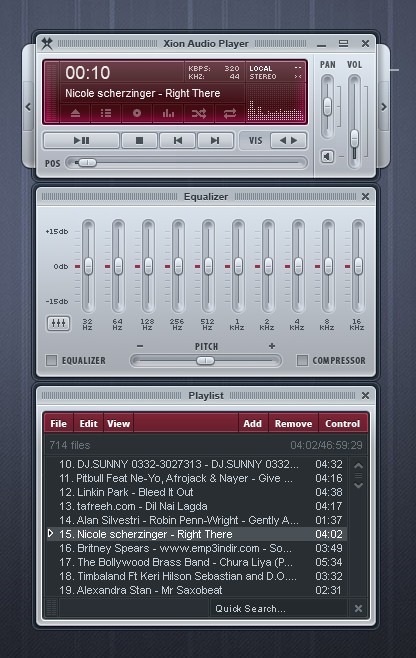Click the Xion logo icon in title bar
416x658 pixels.
point(47,43)
